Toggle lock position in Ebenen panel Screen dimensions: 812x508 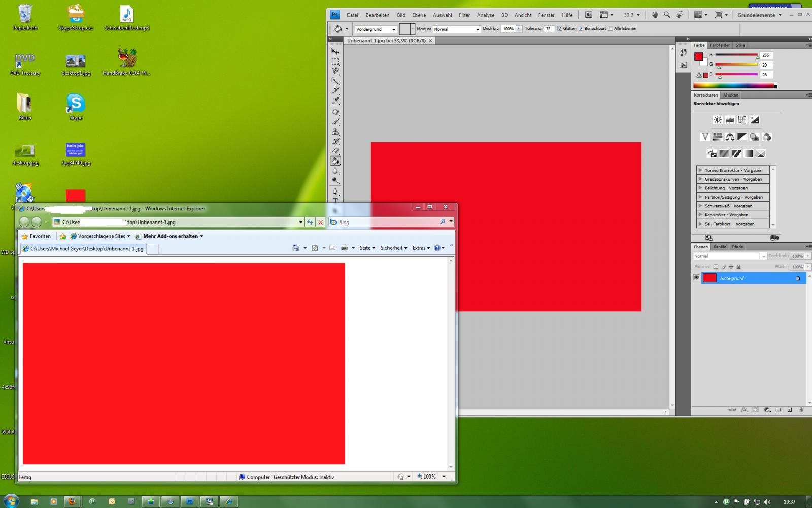tap(731, 267)
